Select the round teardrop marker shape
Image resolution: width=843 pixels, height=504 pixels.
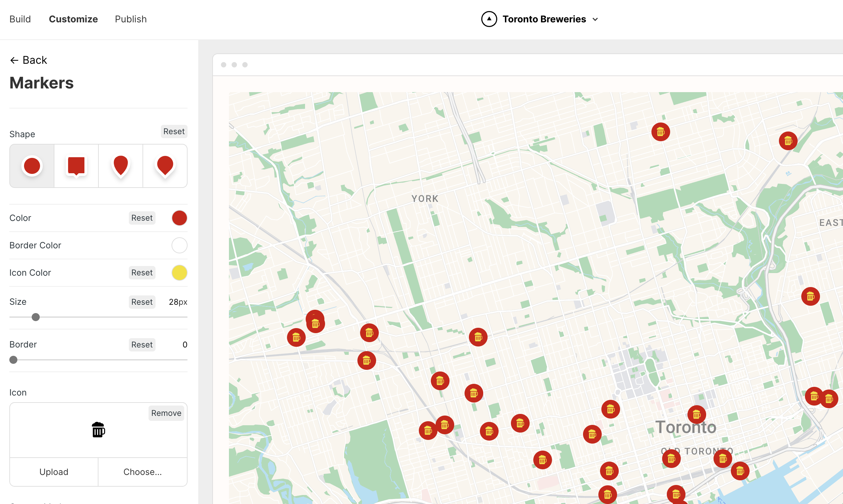[x=165, y=166]
